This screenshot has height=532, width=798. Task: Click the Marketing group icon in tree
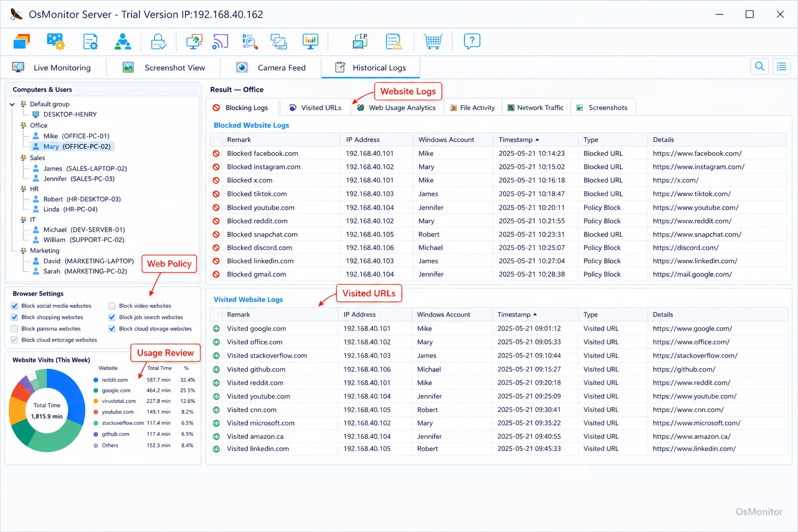pyautogui.click(x=23, y=250)
